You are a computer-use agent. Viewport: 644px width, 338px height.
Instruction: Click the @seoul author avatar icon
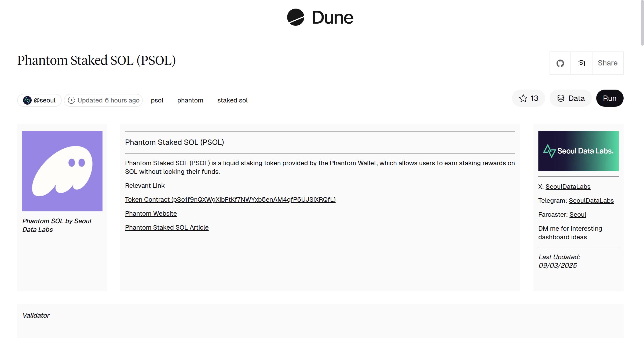[27, 100]
